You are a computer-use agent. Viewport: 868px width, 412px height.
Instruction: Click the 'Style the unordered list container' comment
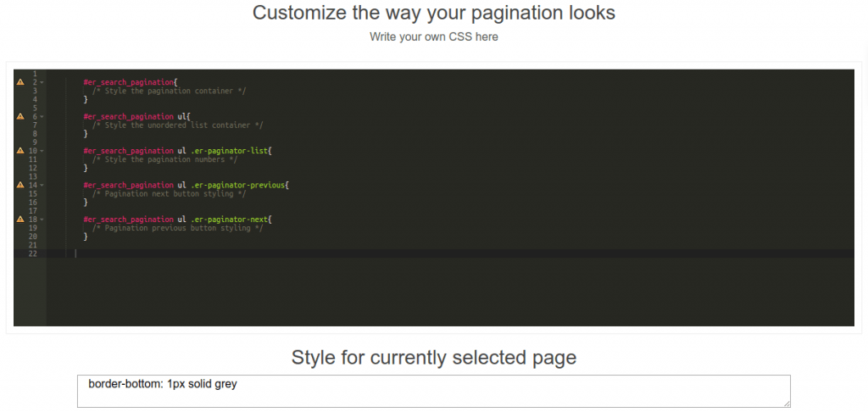tap(178, 125)
